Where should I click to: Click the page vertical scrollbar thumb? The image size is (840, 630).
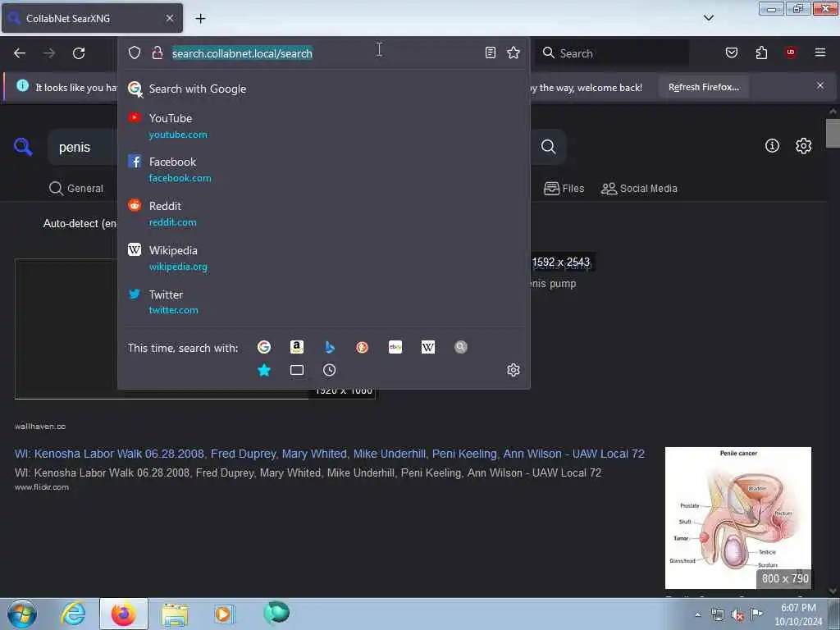pyautogui.click(x=833, y=133)
